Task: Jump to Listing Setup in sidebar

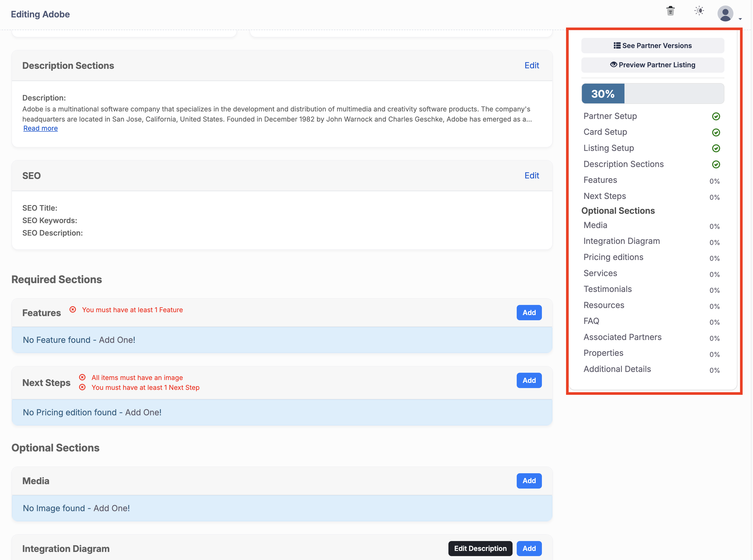Action: [x=608, y=148]
